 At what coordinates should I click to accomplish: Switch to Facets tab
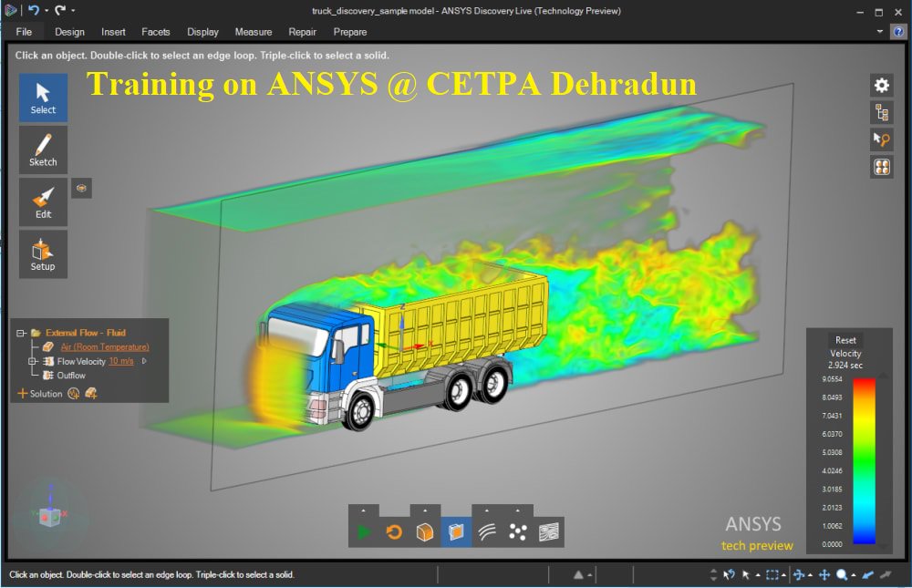(156, 32)
